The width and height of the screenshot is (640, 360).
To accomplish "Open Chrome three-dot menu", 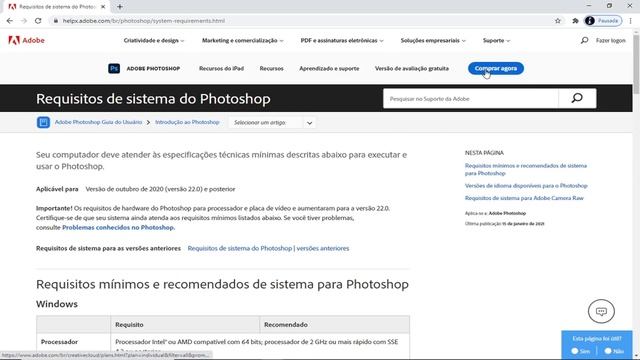I will pos(631,21).
